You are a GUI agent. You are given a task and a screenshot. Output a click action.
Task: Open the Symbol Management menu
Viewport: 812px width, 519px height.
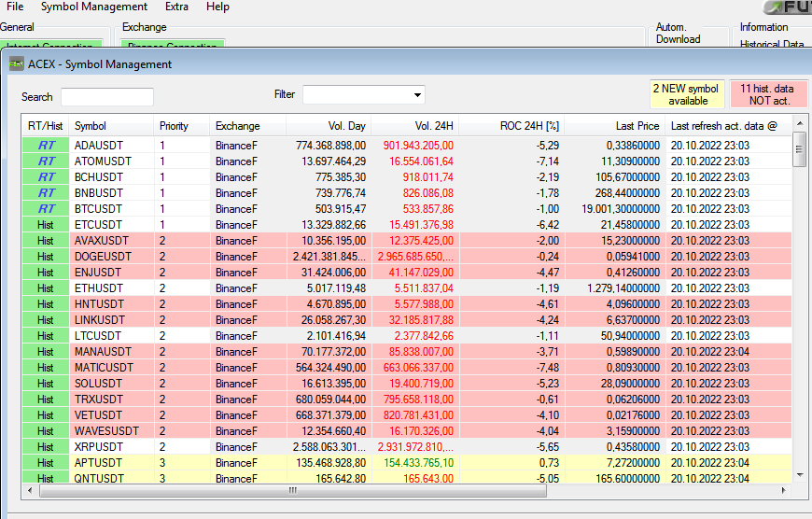point(93,7)
